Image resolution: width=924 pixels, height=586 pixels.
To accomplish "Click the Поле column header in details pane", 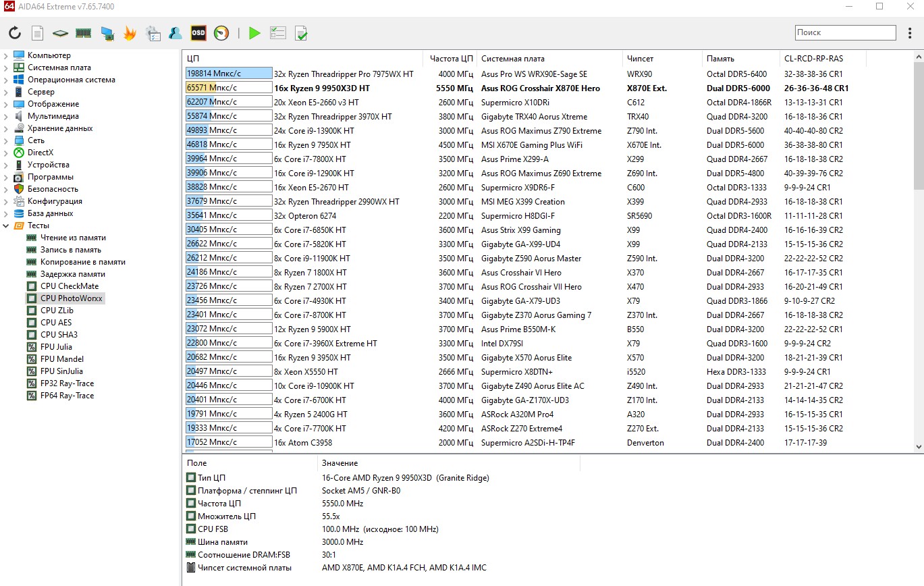I will 250,463.
